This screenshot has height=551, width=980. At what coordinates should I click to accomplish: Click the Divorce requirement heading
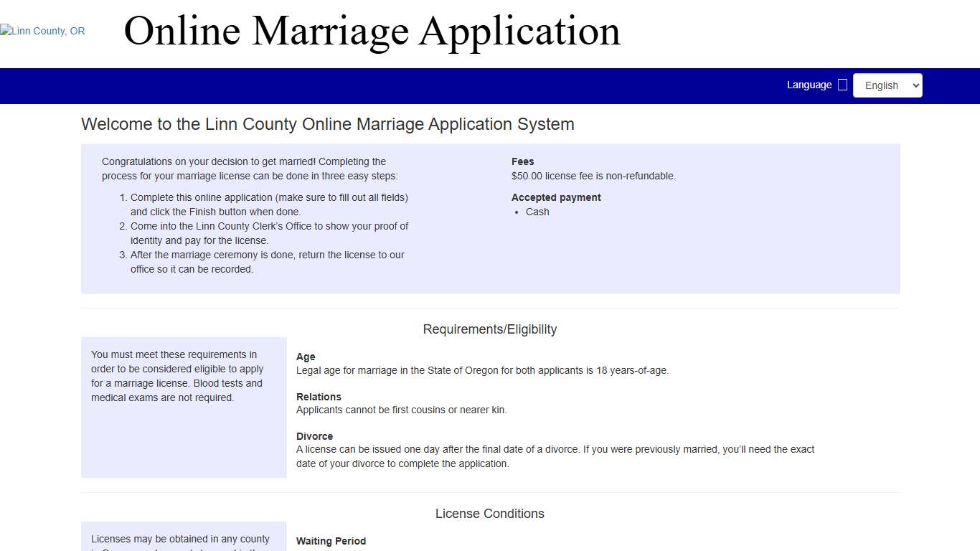(x=314, y=436)
